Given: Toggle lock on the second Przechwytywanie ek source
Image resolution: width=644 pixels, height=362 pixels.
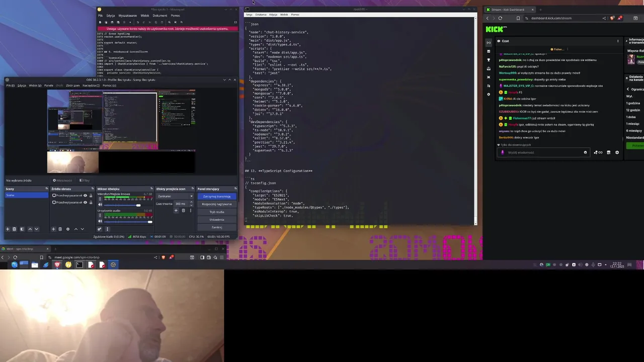Looking at the screenshot, I should pyautogui.click(x=91, y=203).
